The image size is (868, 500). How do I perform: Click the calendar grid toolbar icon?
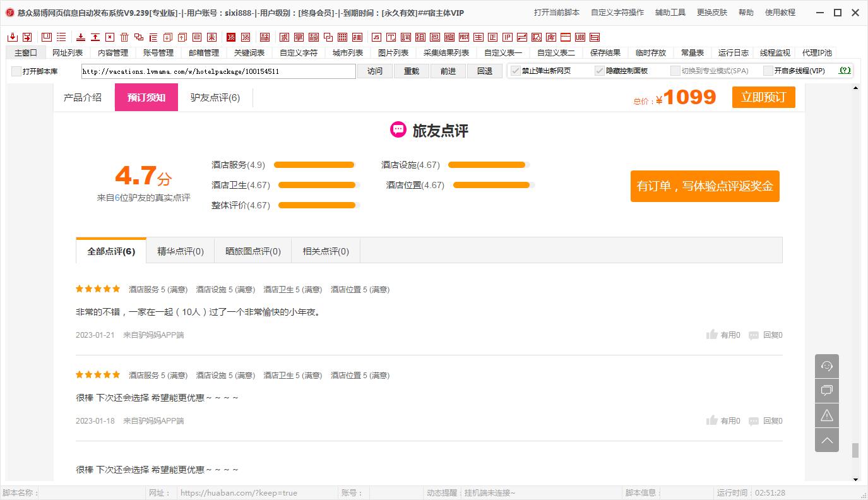[343, 37]
